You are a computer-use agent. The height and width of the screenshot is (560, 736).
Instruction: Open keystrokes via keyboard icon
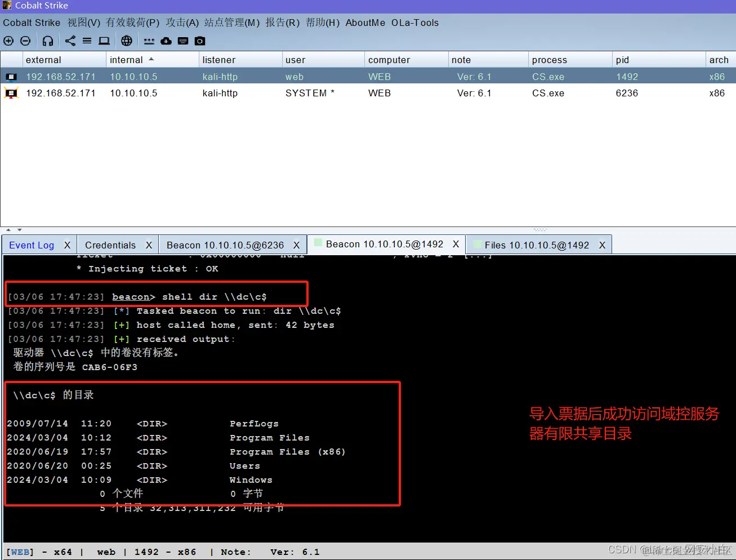[x=183, y=41]
